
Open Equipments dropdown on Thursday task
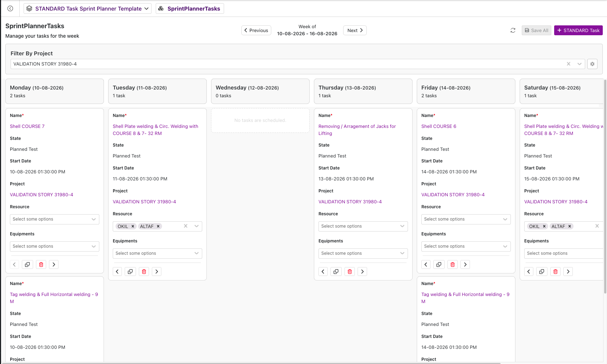pos(363,253)
